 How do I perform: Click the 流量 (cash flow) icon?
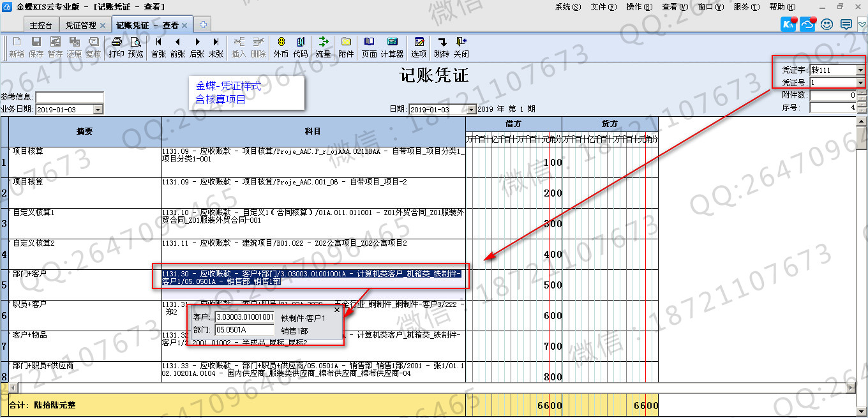tap(323, 47)
